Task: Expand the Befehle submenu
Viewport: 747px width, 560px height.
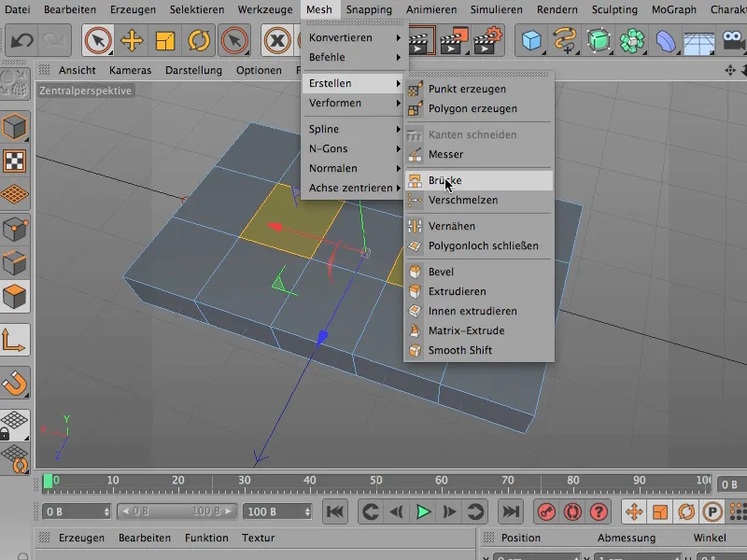Action: (x=353, y=57)
